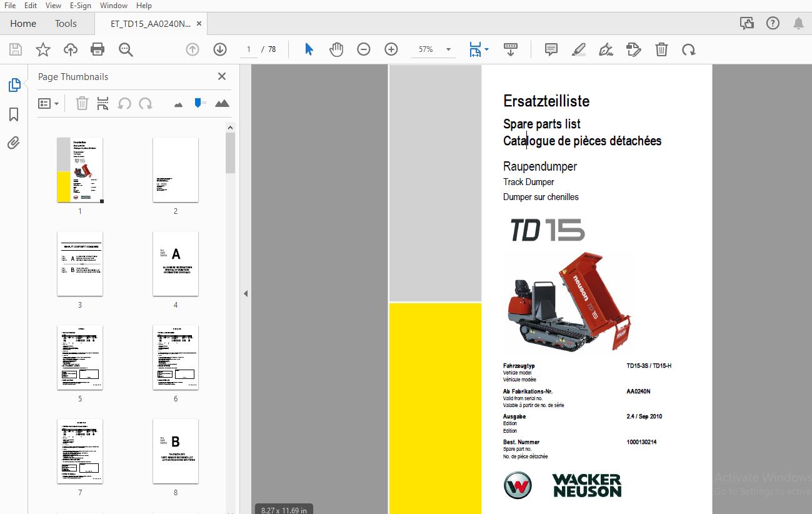The width and height of the screenshot is (812, 514).
Task: Zoom out with the minus button
Action: coord(364,49)
